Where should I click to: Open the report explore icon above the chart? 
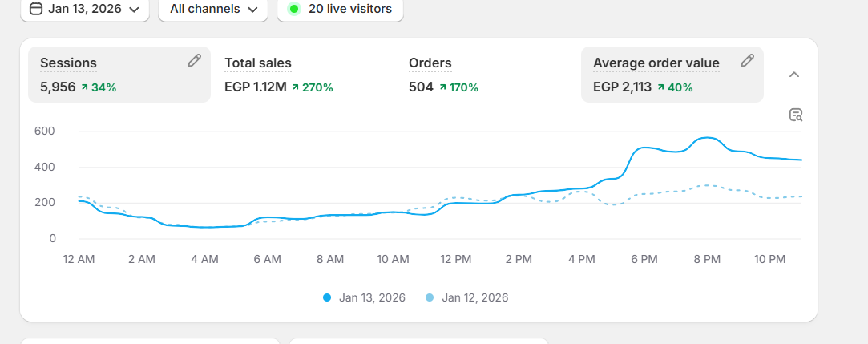click(x=795, y=115)
